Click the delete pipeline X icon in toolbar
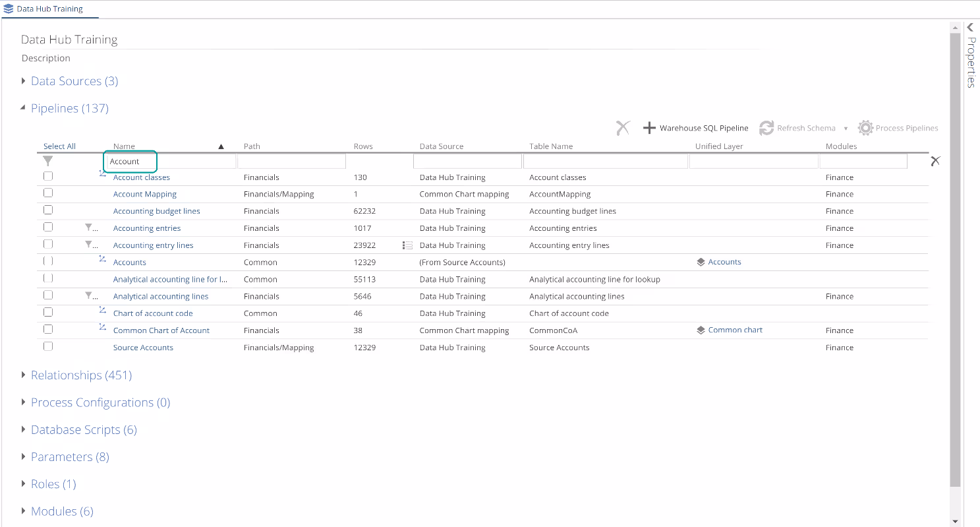 (623, 128)
